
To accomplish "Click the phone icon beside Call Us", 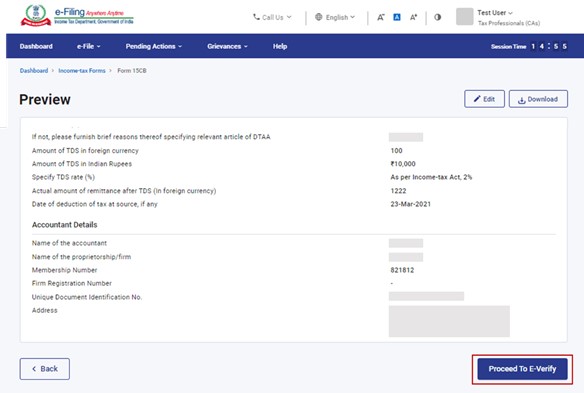I will tap(256, 17).
